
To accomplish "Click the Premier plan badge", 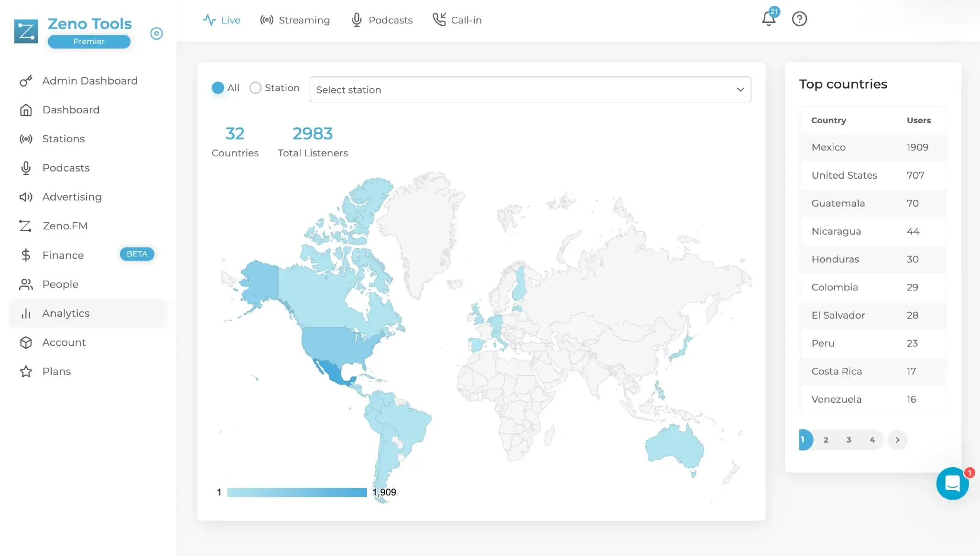I will (89, 42).
